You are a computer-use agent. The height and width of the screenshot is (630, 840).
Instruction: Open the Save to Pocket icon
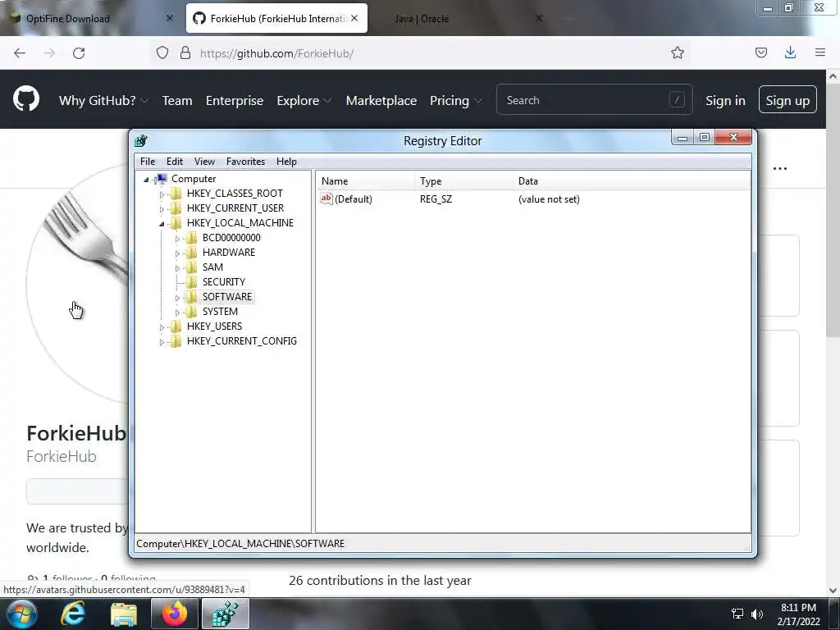point(760,52)
